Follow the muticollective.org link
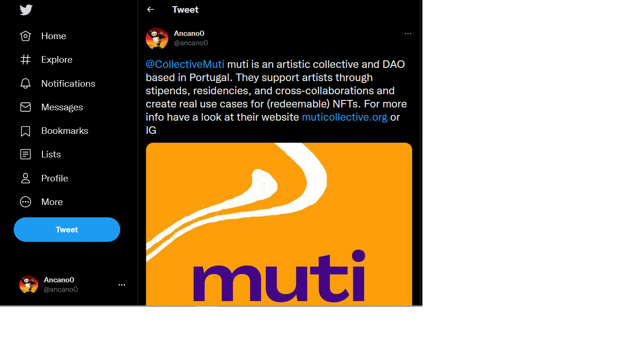Viewport: 644px width, 362px height. pyautogui.click(x=344, y=117)
